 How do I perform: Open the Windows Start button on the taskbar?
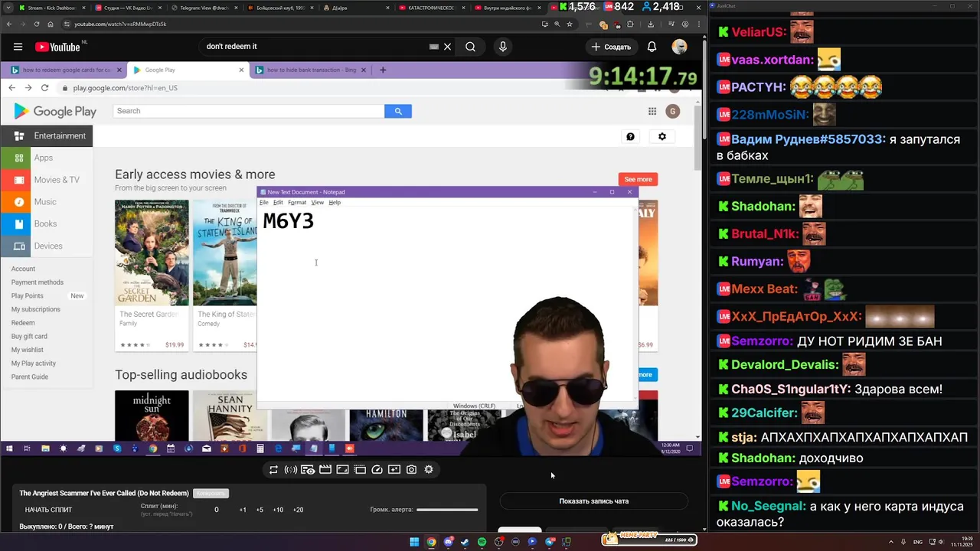pyautogui.click(x=414, y=542)
